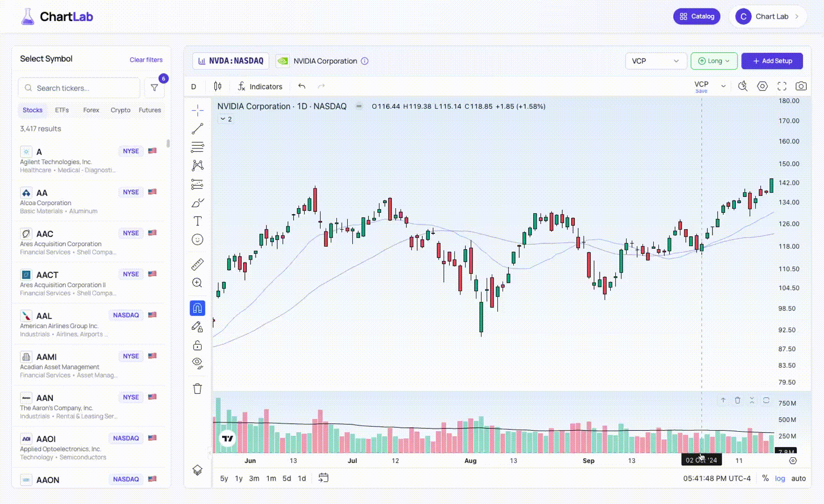The image size is (824, 504).
Task: Open the emoji icons tool
Action: coord(197,240)
